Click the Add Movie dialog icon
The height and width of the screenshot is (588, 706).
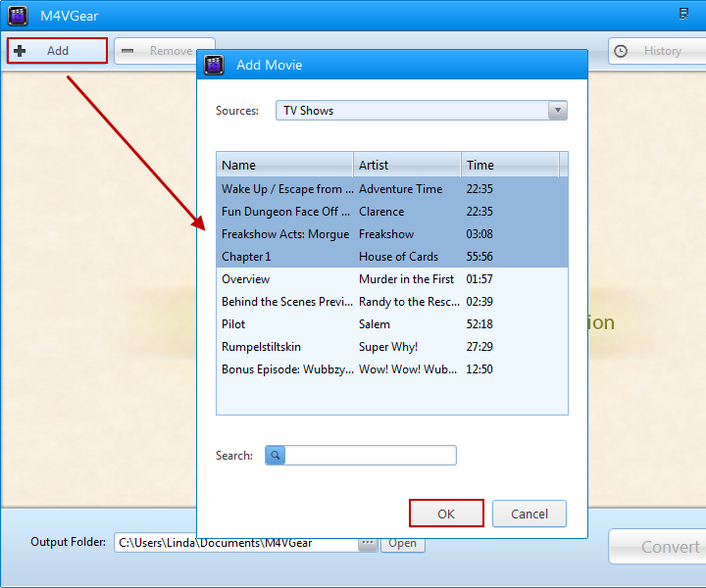214,65
